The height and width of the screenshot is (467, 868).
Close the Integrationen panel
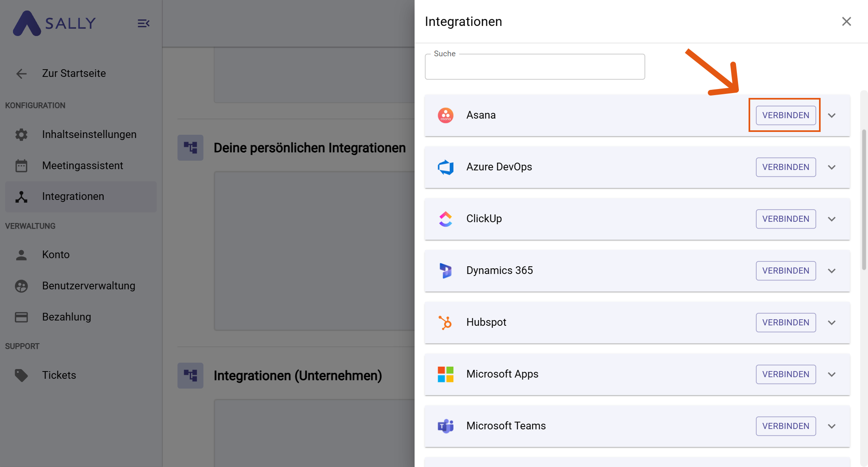click(847, 21)
